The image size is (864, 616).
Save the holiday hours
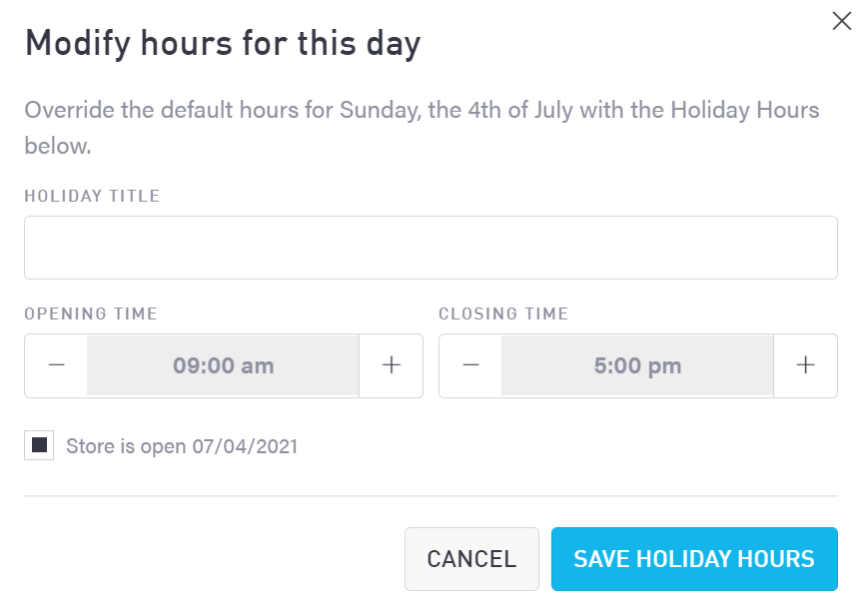pos(694,559)
